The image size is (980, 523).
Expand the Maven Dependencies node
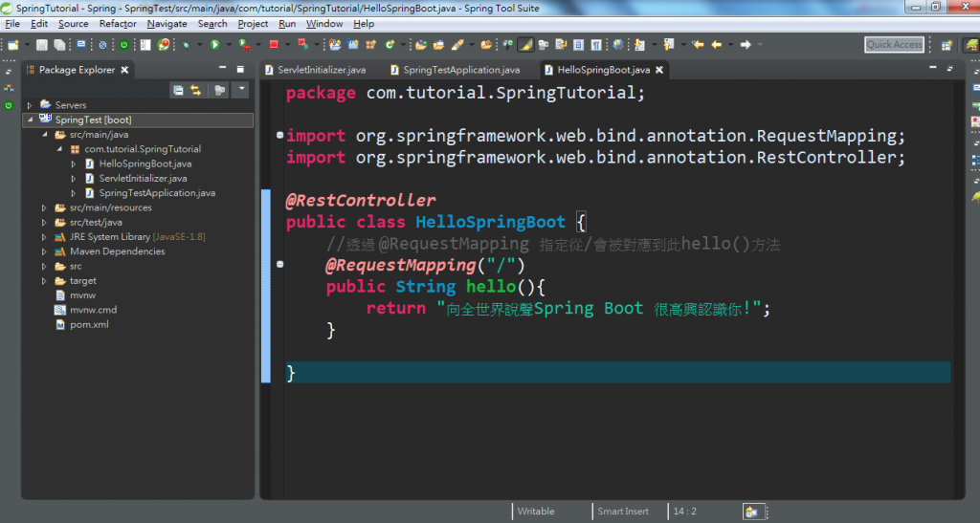[x=44, y=251]
